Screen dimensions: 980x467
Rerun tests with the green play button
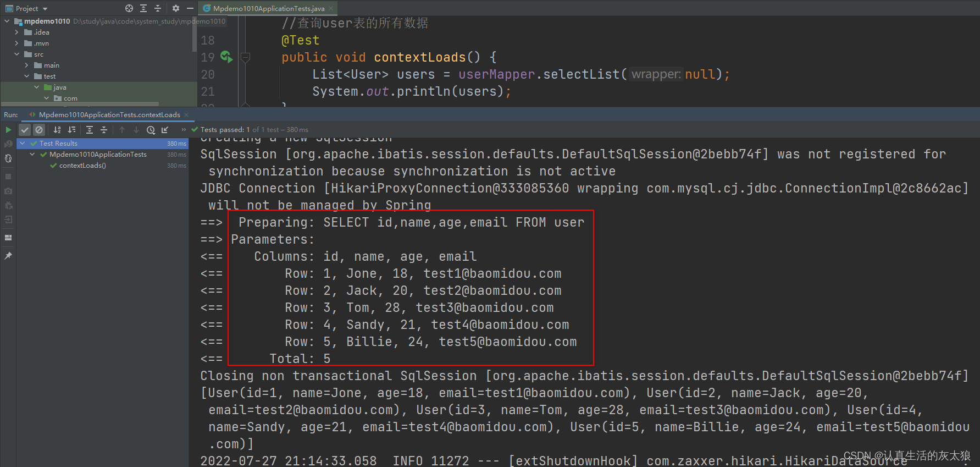coord(8,130)
